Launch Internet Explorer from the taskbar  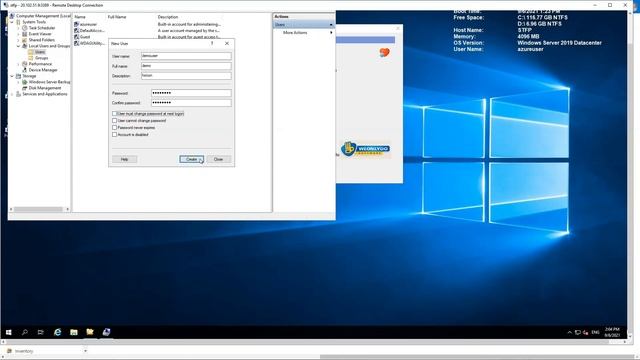pos(58,332)
